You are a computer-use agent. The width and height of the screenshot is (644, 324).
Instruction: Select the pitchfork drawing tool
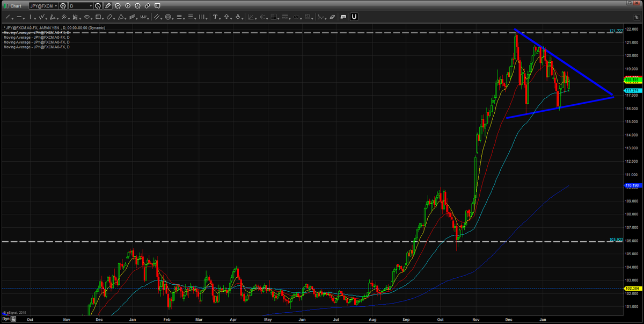point(64,17)
